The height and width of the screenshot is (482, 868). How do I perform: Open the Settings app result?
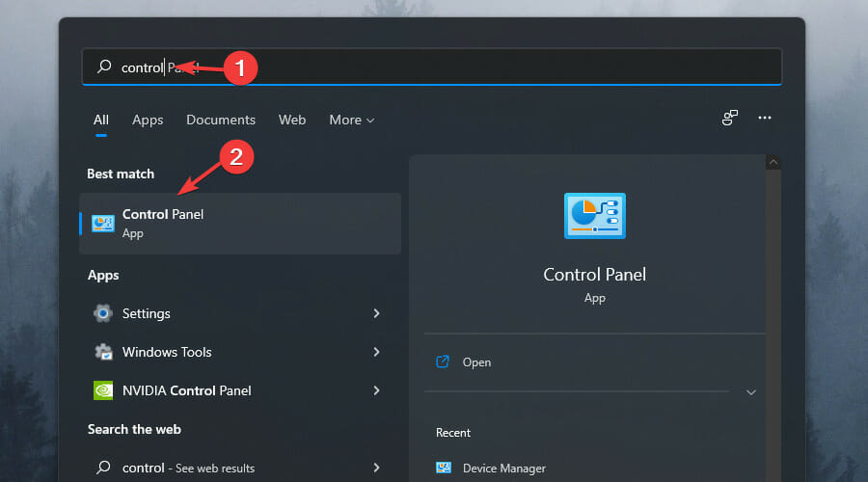click(240, 313)
